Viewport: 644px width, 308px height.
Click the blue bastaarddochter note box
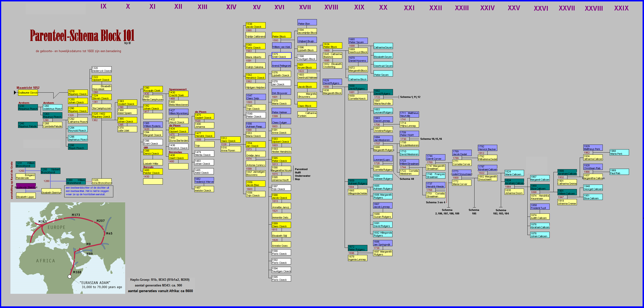tap(88, 191)
